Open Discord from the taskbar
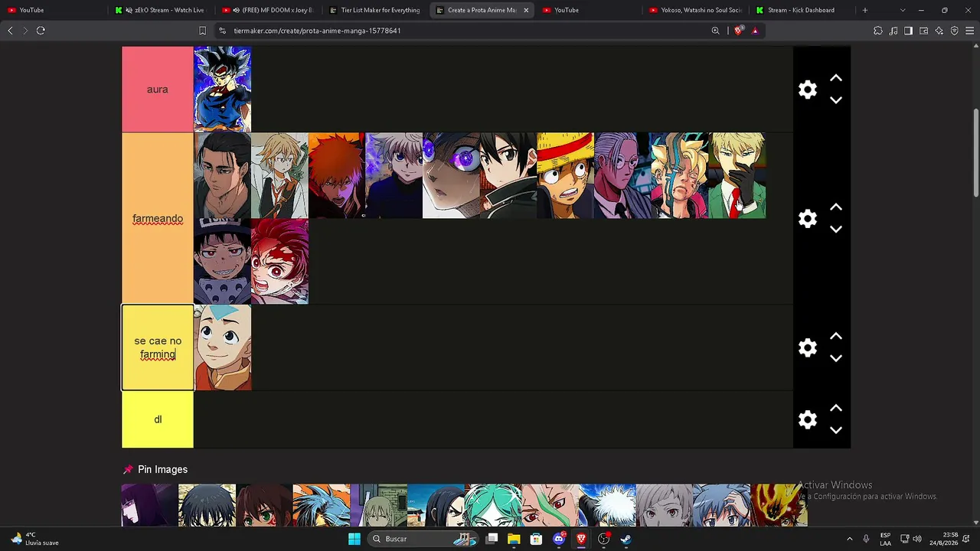980x551 pixels. click(x=559, y=539)
